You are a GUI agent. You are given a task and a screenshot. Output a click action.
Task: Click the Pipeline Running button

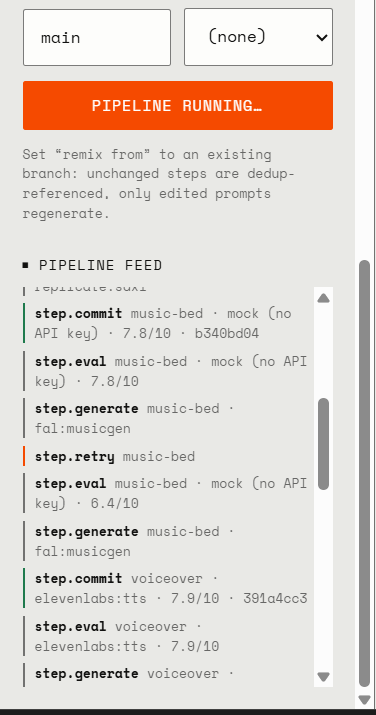click(x=178, y=106)
